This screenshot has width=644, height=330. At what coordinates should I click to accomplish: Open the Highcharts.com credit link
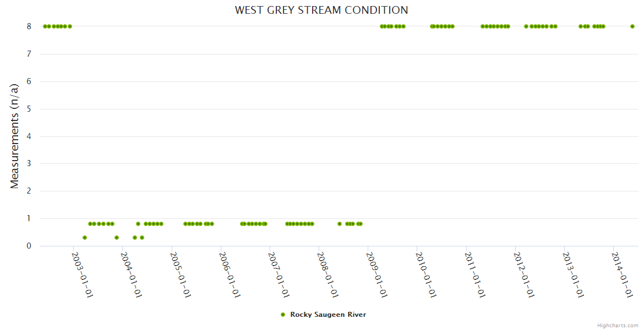point(618,326)
